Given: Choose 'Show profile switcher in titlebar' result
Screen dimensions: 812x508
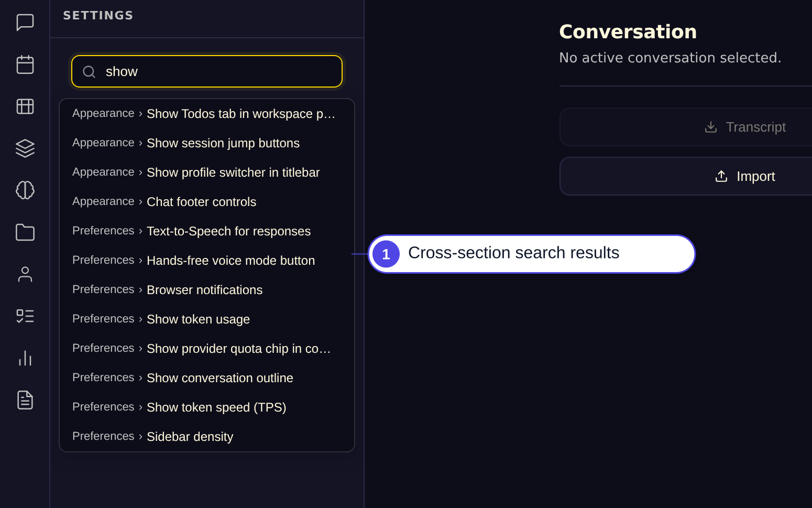Looking at the screenshot, I should click(x=207, y=172).
